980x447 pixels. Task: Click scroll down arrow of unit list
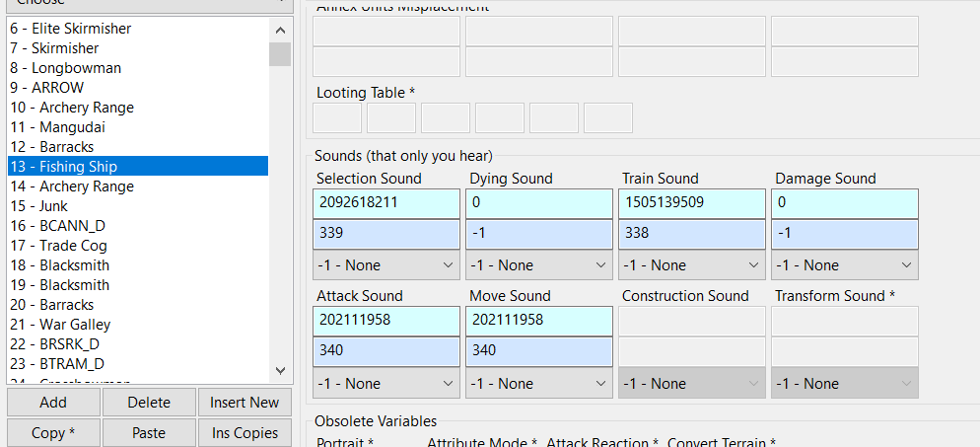[x=280, y=371]
